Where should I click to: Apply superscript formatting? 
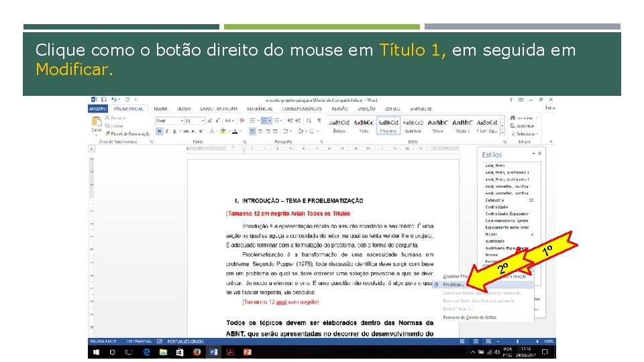pyautogui.click(x=201, y=131)
